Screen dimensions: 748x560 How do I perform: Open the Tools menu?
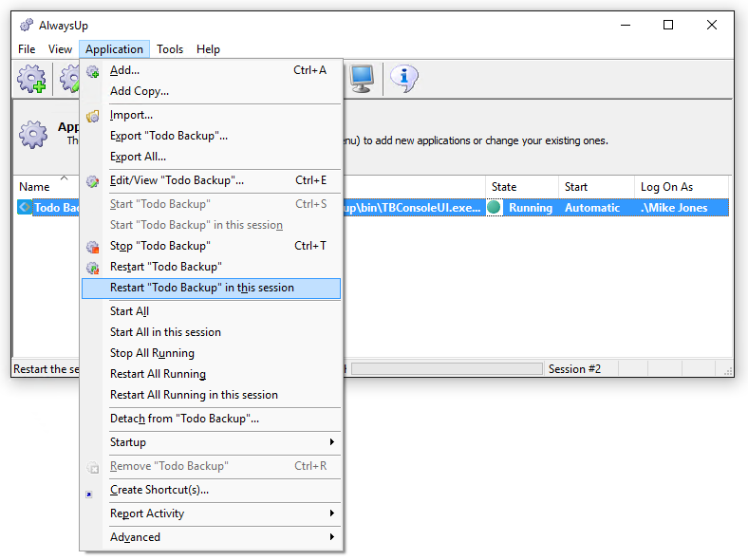[x=170, y=49]
